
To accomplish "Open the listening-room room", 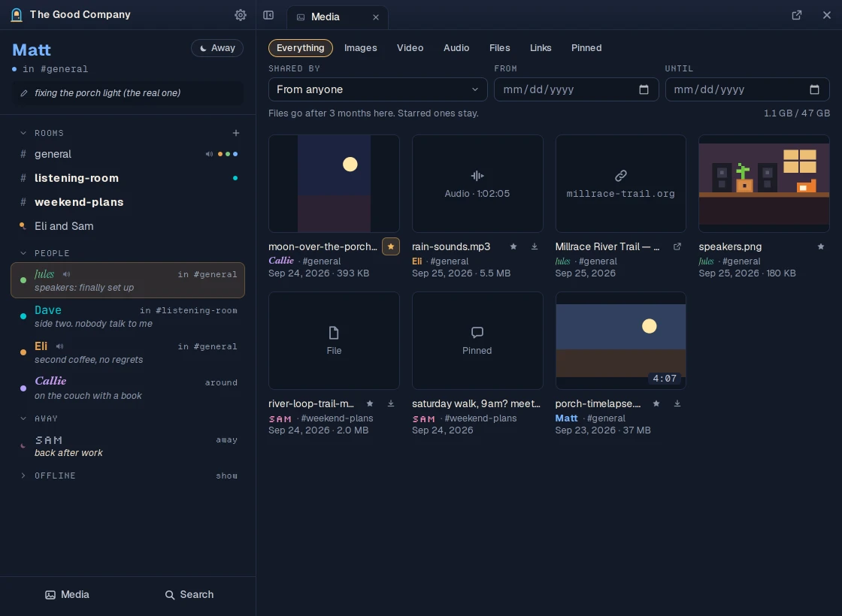I will (x=128, y=178).
